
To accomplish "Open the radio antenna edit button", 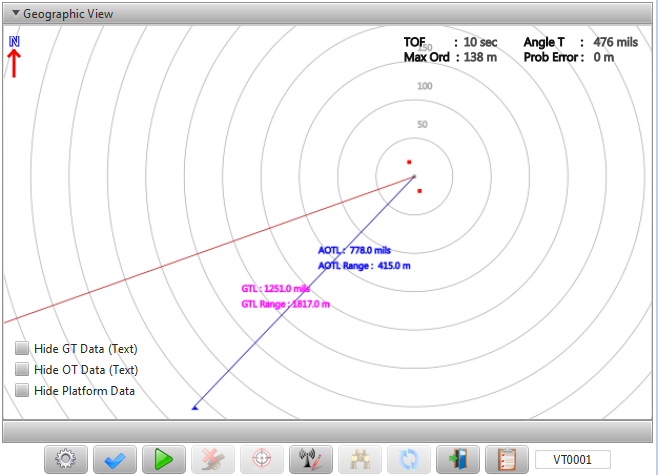I will tap(311, 459).
